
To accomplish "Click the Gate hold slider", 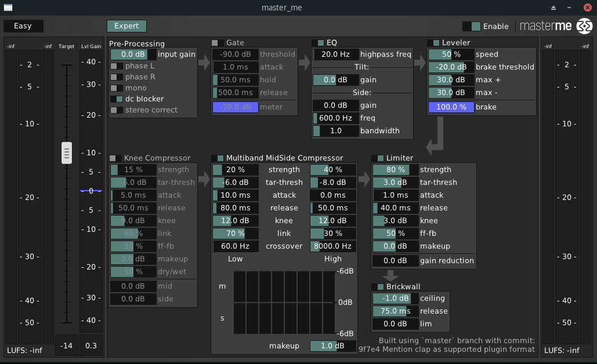I will [236, 80].
